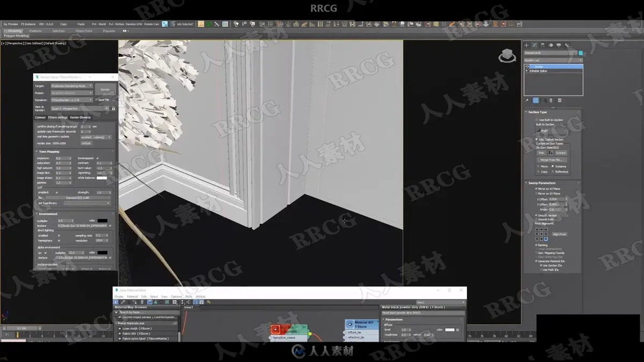Open the Modify command panel tab
The image size is (644, 362).
[535, 45]
